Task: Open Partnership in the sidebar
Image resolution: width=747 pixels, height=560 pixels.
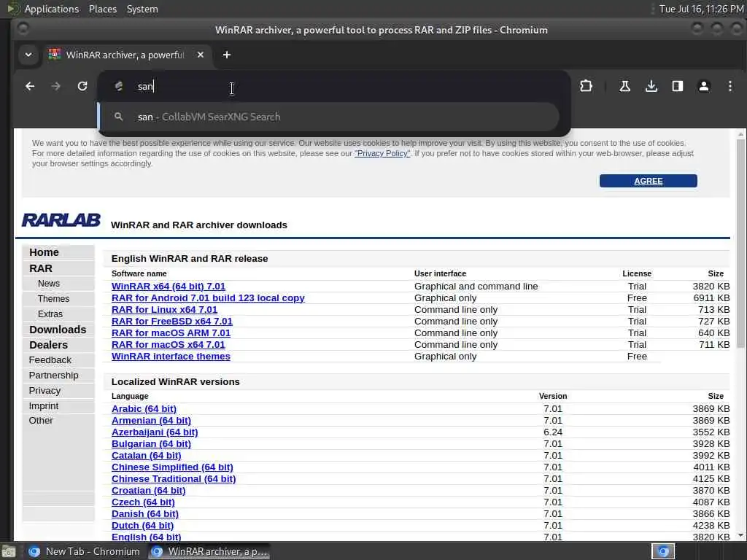Action: click(x=53, y=376)
